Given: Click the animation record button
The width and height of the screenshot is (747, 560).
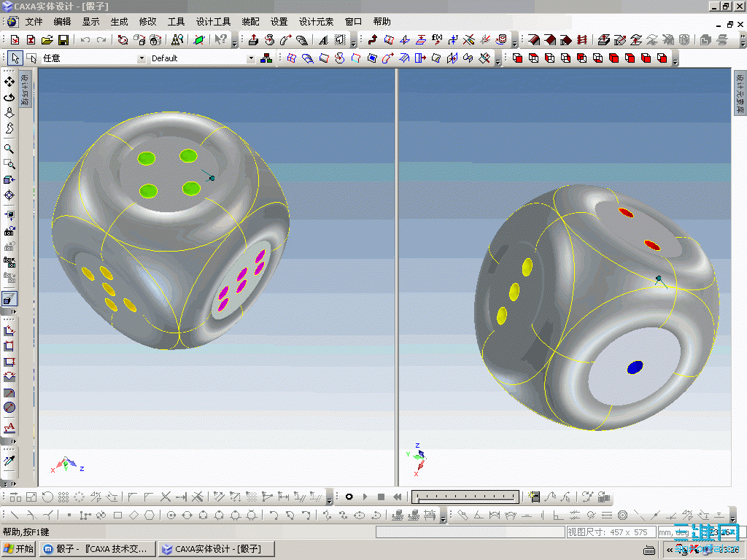Looking at the screenshot, I should 349,497.
